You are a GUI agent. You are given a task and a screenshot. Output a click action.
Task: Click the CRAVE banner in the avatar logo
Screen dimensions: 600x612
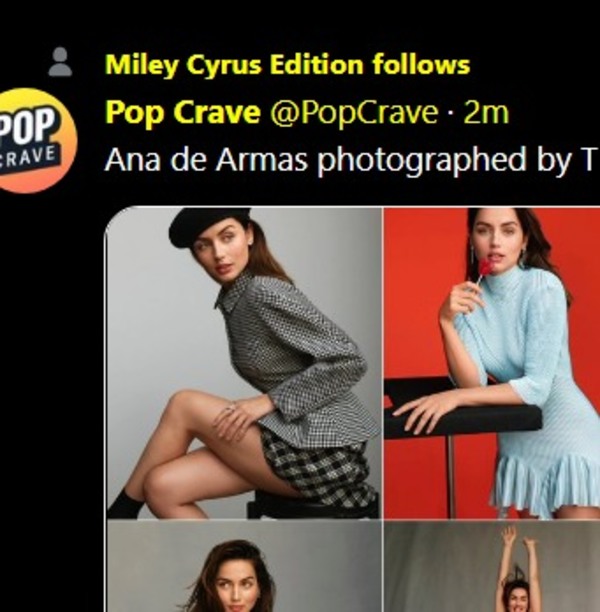click(32, 158)
